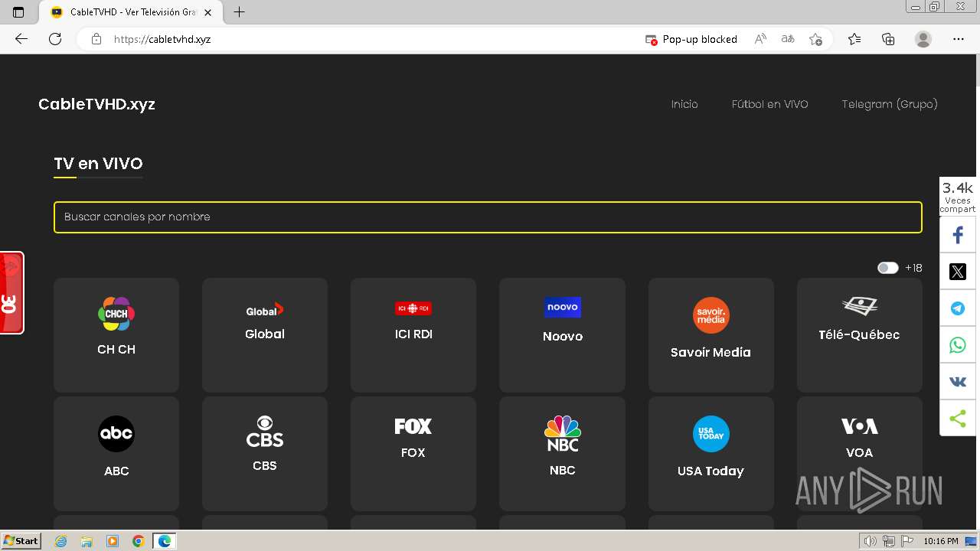Share the page via Telegram icon
The height and width of the screenshot is (551, 980).
tap(958, 308)
